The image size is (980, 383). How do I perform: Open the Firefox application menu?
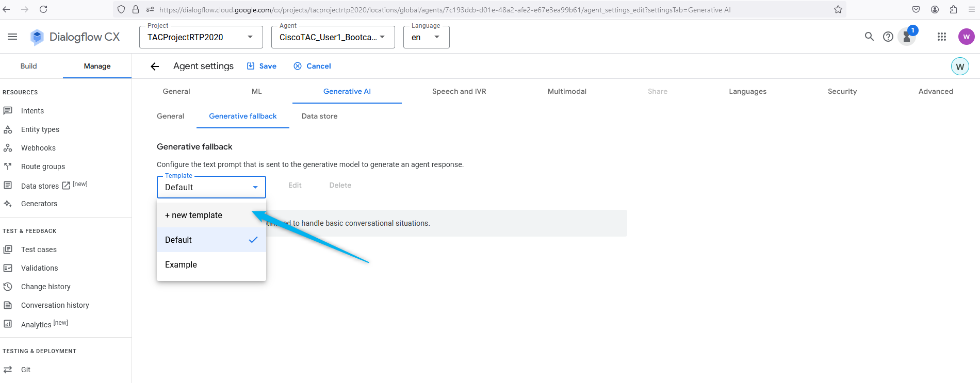[972, 9]
